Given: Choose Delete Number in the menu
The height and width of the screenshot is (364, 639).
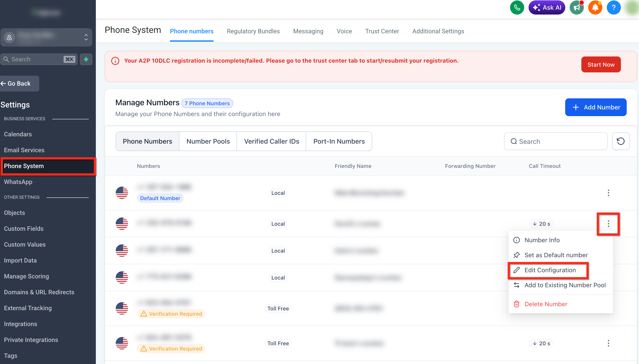Looking at the screenshot, I should (x=560, y=304).
